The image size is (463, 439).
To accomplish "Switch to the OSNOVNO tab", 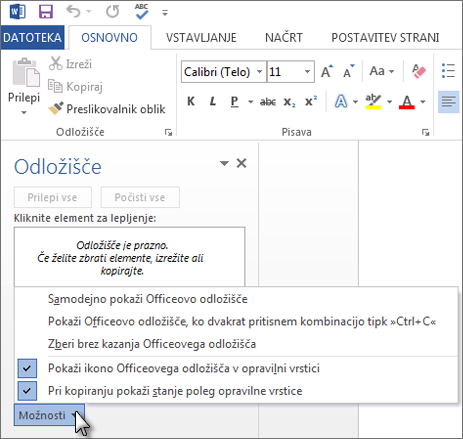I will click(x=109, y=37).
